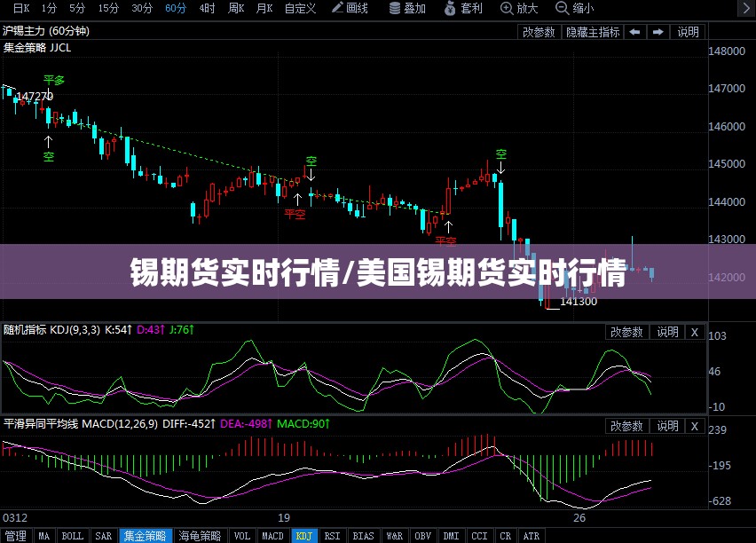This screenshot has width=756, height=543.
Task: Click the DEA:-498 value in MACD header
Action: pos(246,424)
